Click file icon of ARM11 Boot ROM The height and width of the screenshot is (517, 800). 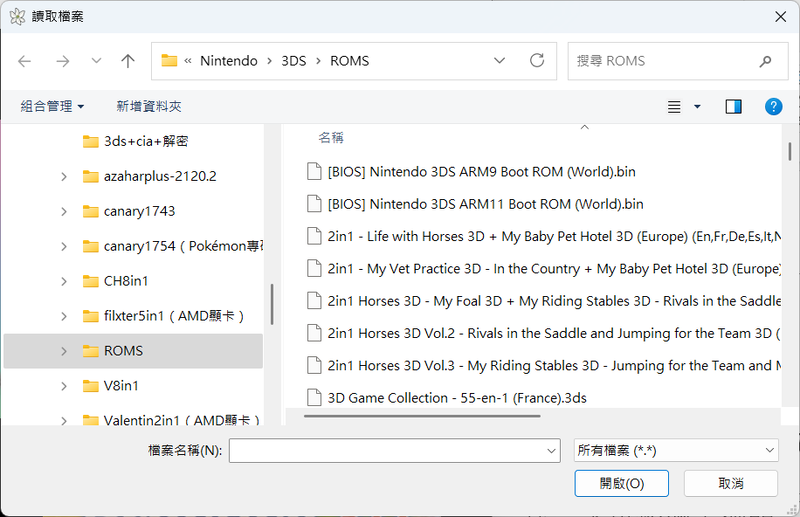314,204
